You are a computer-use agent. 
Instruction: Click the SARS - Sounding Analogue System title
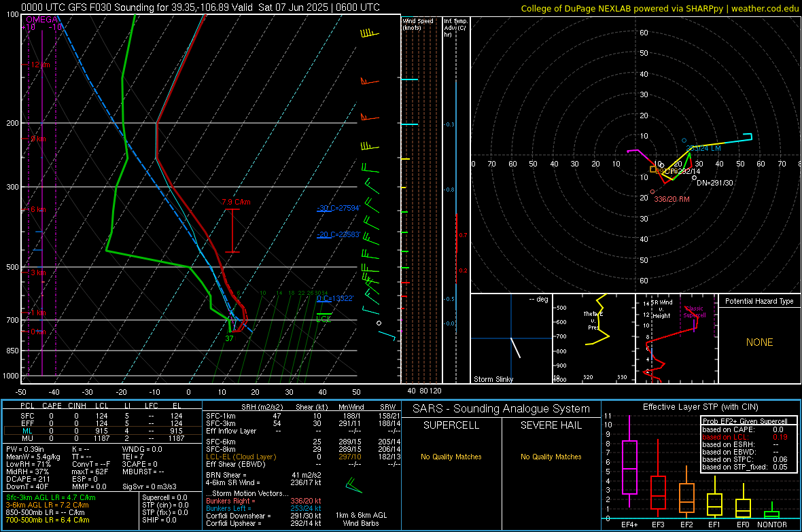click(501, 409)
